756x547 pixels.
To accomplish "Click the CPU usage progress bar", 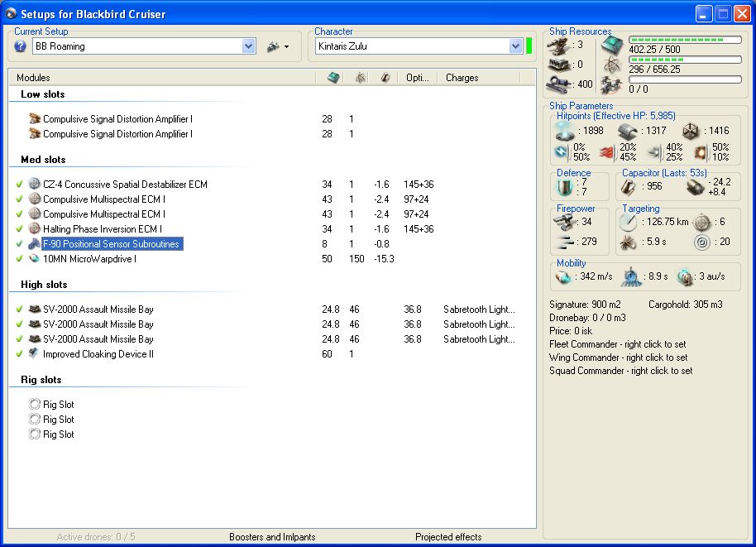I will 685,40.
